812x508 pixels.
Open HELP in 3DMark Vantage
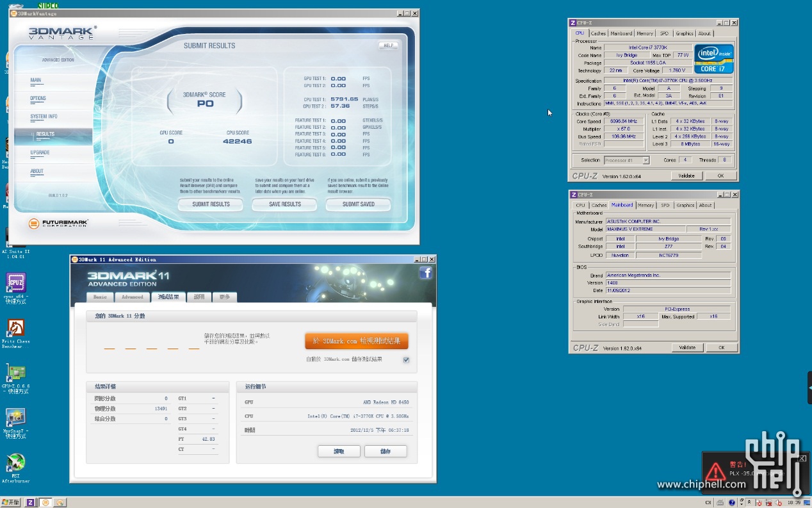pyautogui.click(x=388, y=45)
